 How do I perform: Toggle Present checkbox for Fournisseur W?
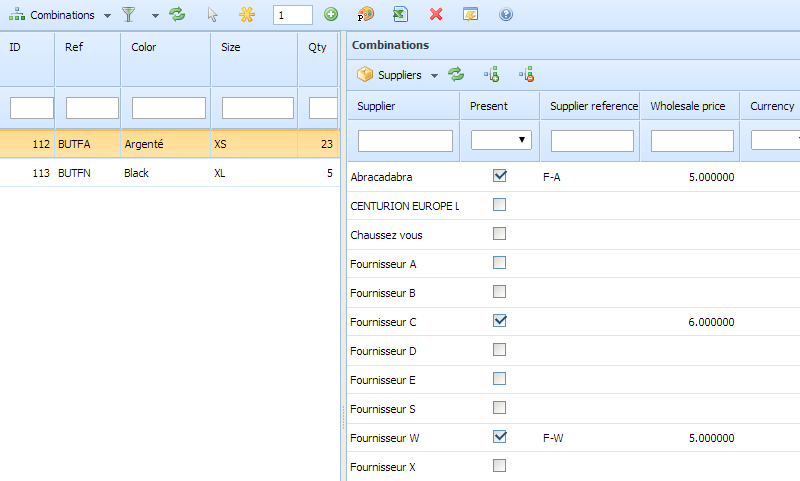(500, 437)
